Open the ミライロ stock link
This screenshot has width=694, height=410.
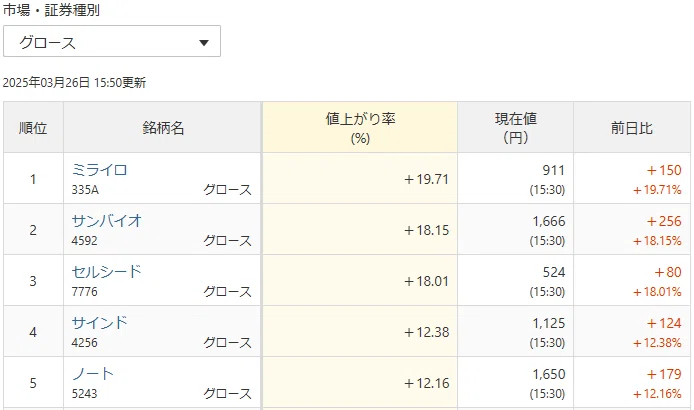click(100, 170)
